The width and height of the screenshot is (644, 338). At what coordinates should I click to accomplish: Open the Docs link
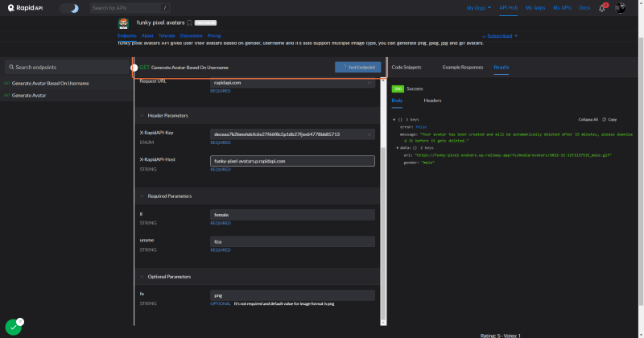pos(584,8)
